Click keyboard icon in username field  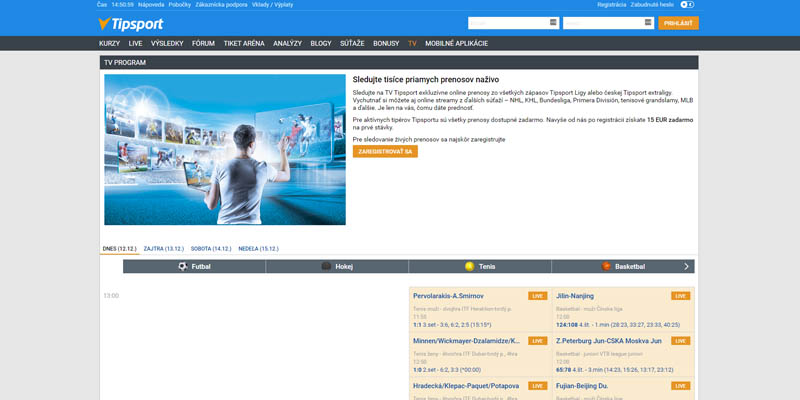(x=554, y=22)
